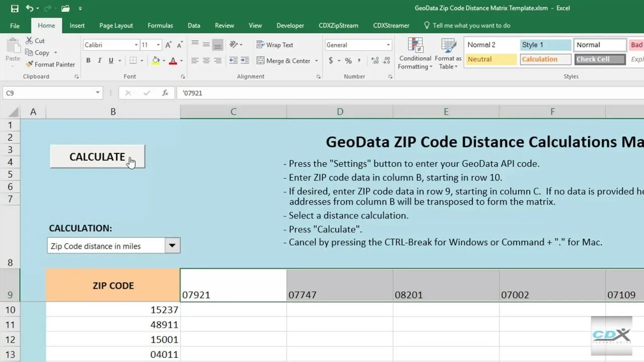Apply borders with the borders icon

pos(133,61)
